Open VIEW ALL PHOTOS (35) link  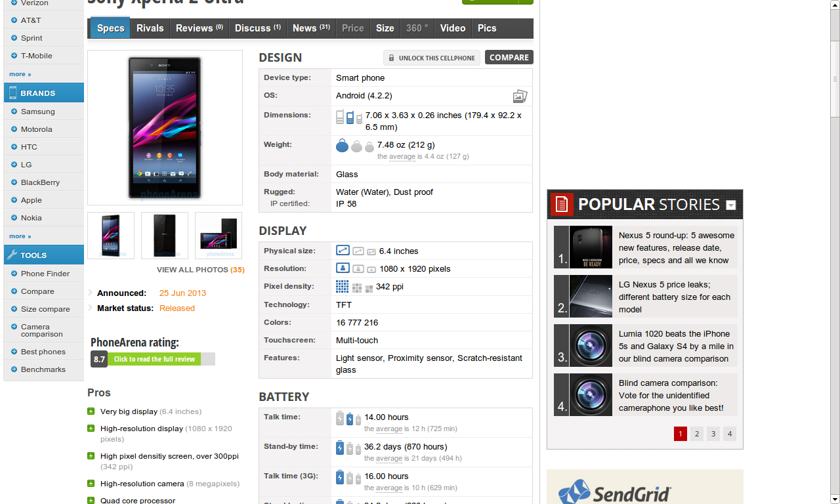tap(201, 270)
